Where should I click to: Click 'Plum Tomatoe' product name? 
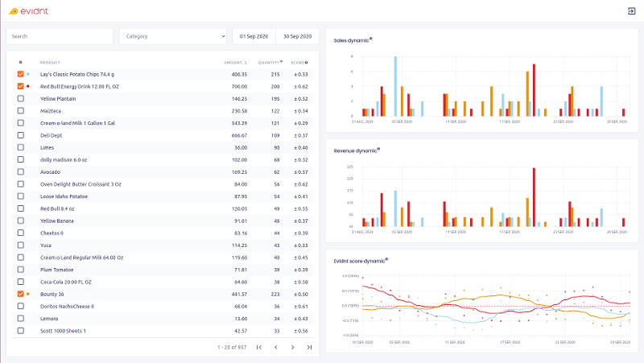(x=56, y=270)
